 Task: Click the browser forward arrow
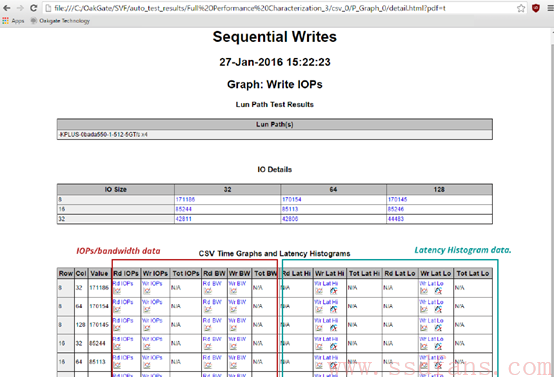(x=20, y=8)
